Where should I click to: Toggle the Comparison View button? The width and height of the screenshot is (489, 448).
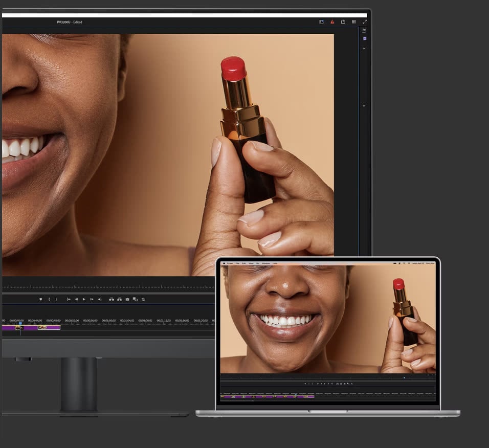click(135, 299)
